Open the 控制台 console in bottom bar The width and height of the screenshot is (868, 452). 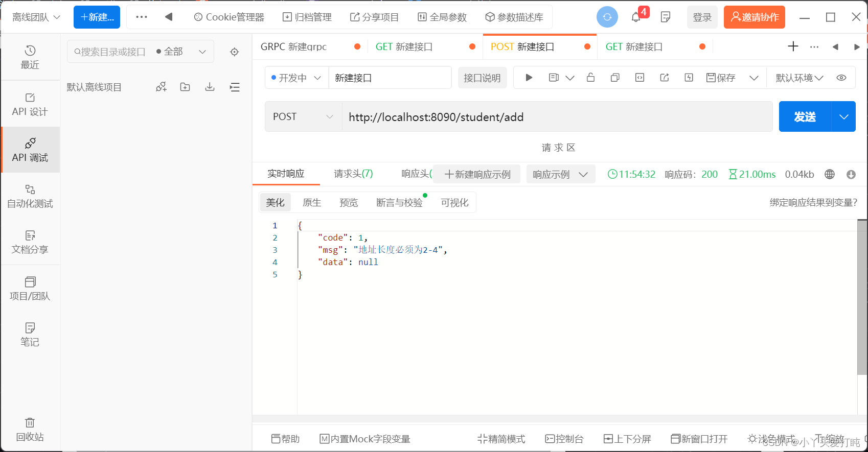coord(564,439)
